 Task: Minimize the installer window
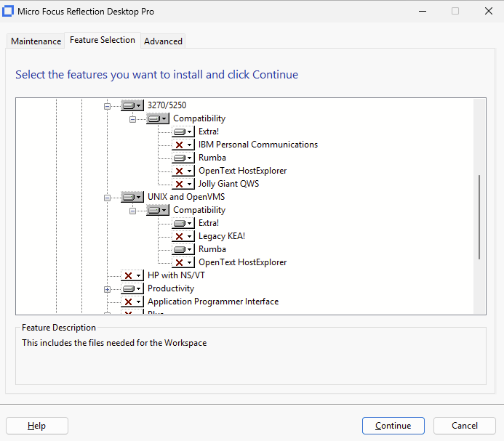pyautogui.click(x=423, y=11)
